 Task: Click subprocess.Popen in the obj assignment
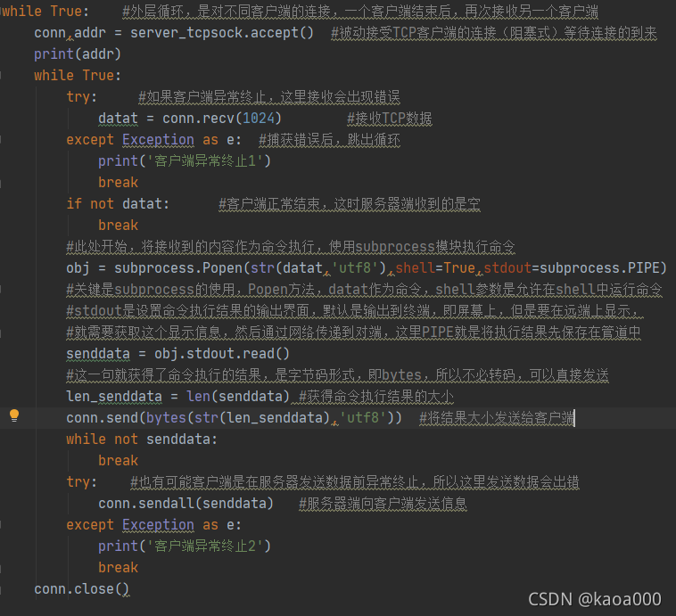[178, 268]
